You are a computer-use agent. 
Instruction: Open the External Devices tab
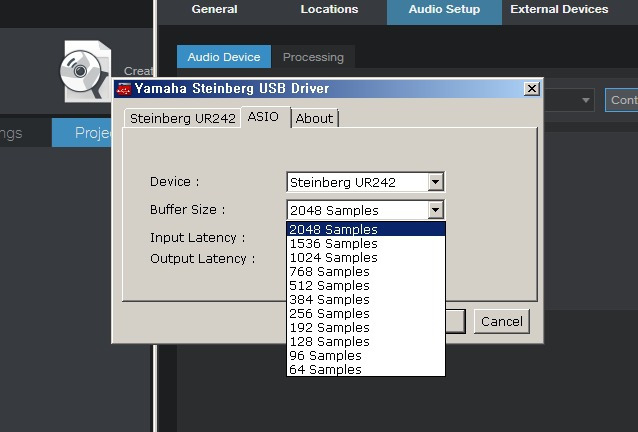(x=559, y=9)
